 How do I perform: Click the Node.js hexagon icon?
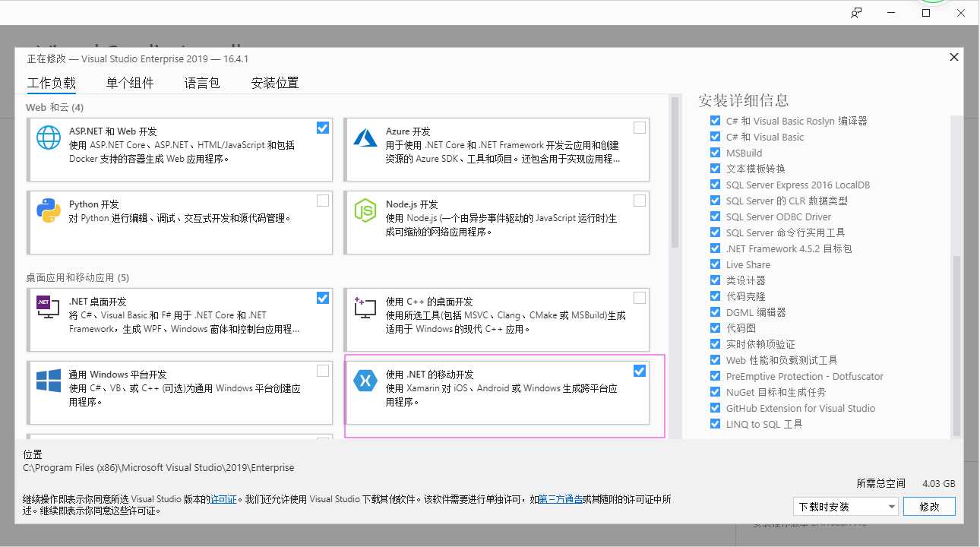(x=365, y=210)
